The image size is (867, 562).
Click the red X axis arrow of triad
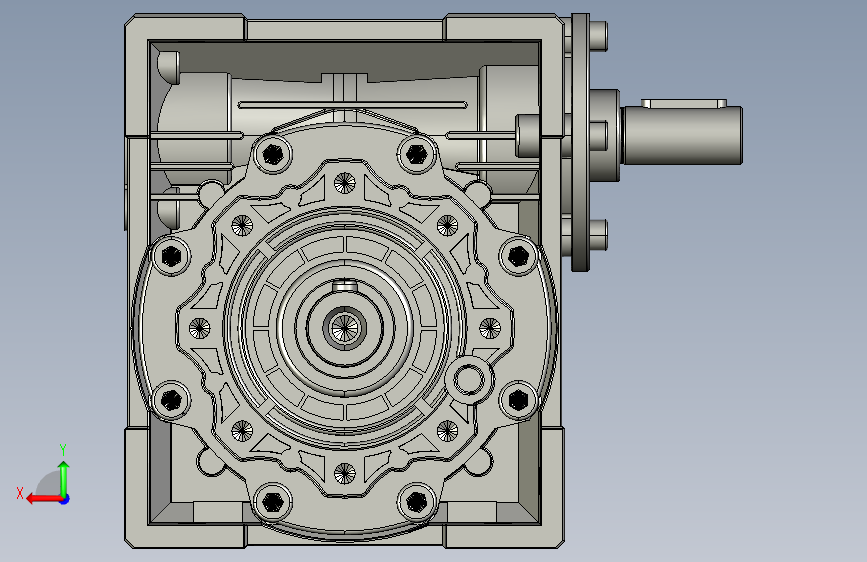click(x=43, y=499)
